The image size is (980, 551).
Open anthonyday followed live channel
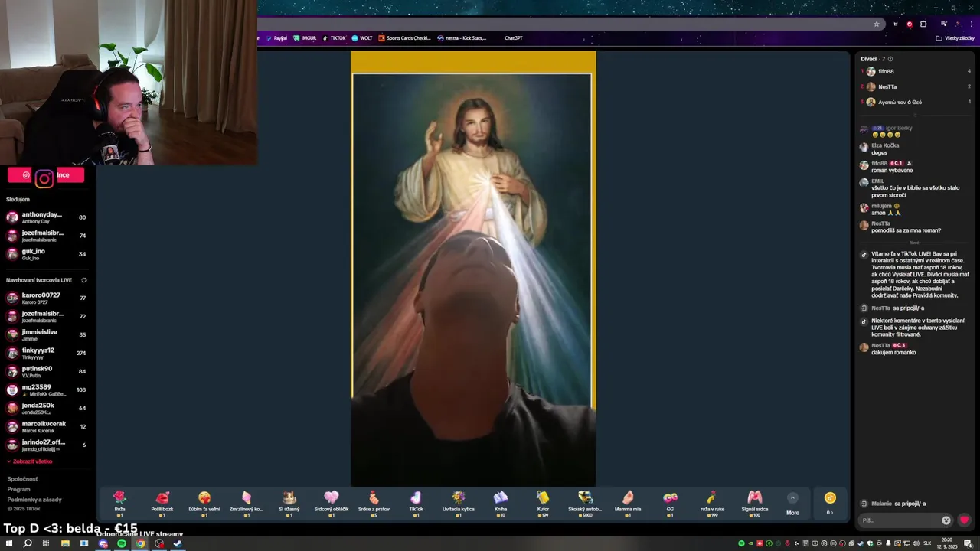(46, 217)
